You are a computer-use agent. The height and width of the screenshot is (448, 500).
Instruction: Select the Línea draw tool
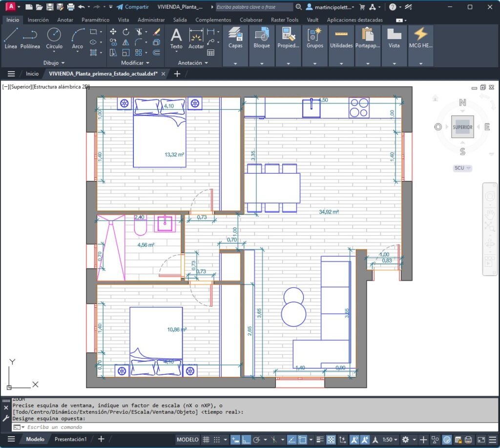click(x=11, y=38)
